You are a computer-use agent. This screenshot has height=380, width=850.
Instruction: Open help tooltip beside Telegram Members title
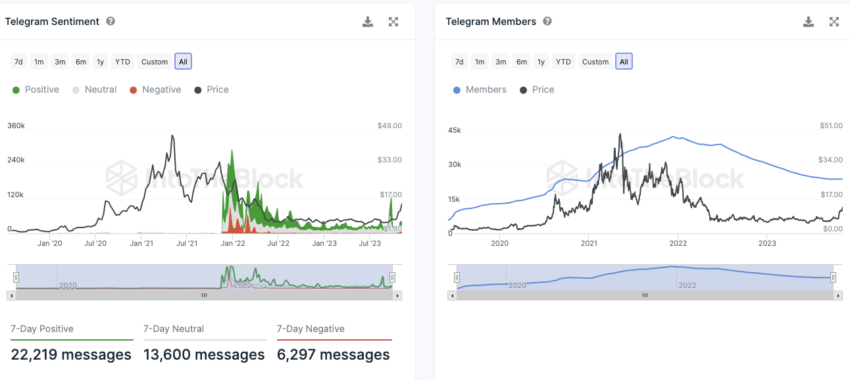(x=548, y=22)
